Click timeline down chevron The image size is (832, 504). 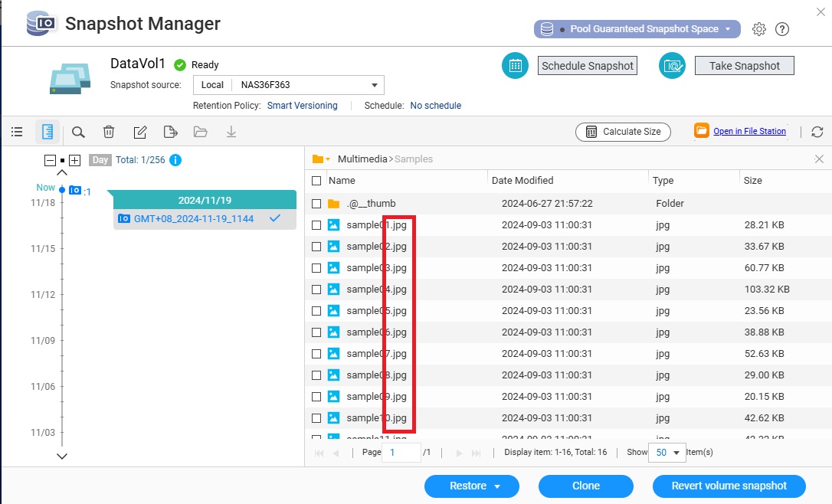click(62, 457)
